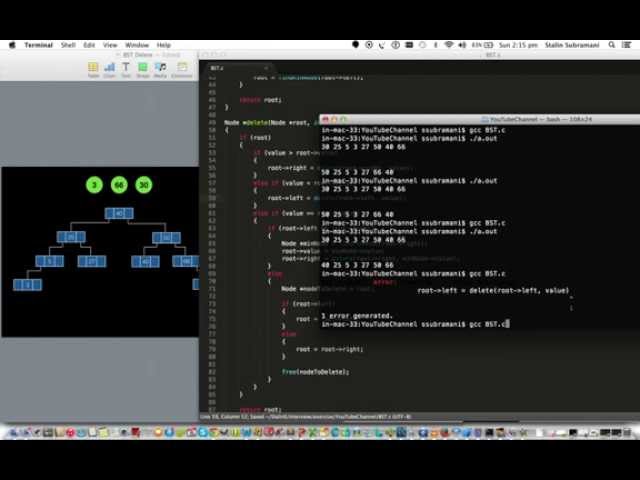Image resolution: width=640 pixels, height=480 pixels.
Task: Click the Chart icon in Keynote toolbar
Action: [x=109, y=68]
